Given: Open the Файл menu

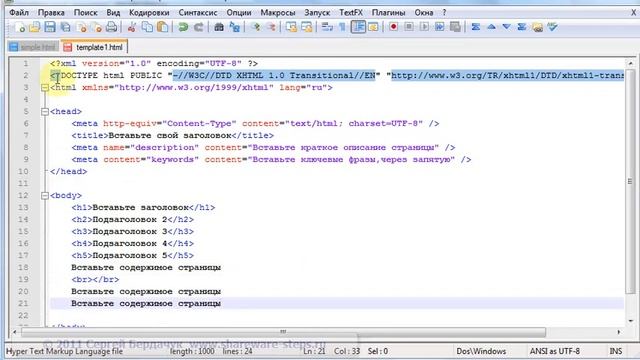Looking at the screenshot, I should click(19, 13).
